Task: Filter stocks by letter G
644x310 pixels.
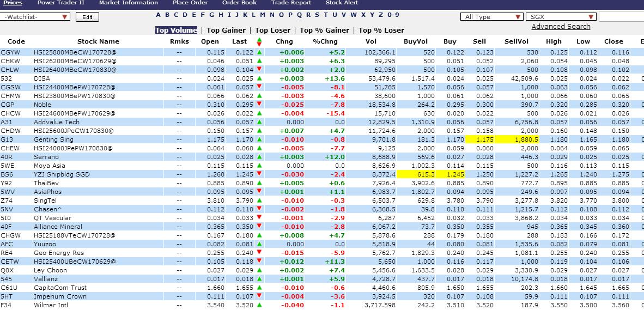Action: click(x=211, y=15)
